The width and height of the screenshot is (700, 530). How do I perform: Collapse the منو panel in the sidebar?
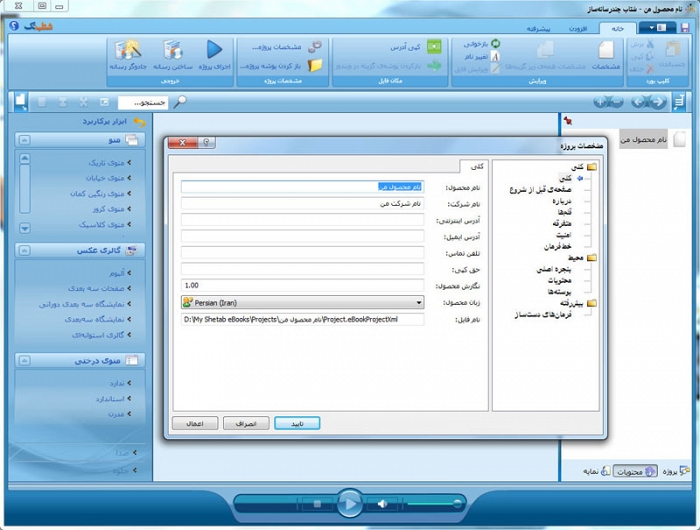(23, 141)
